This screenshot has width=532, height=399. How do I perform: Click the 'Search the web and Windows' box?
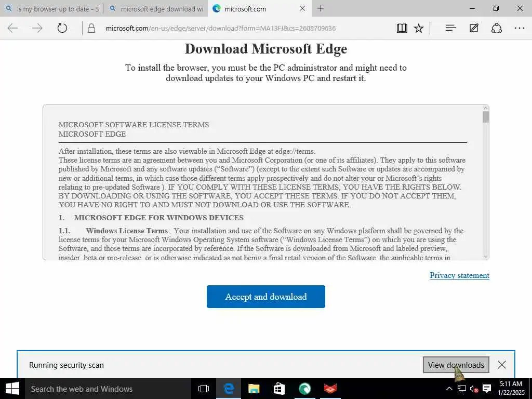pyautogui.click(x=108, y=389)
